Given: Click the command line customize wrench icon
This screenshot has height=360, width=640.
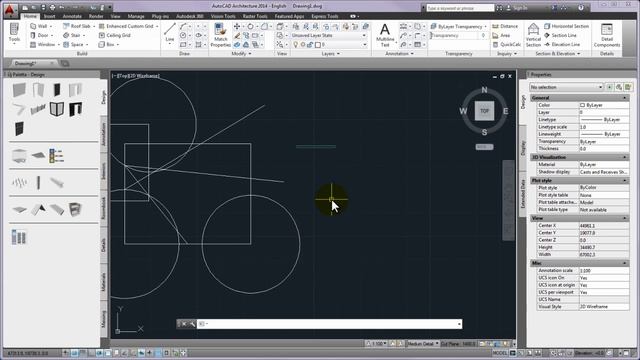Looking at the screenshot, I should click(192, 324).
